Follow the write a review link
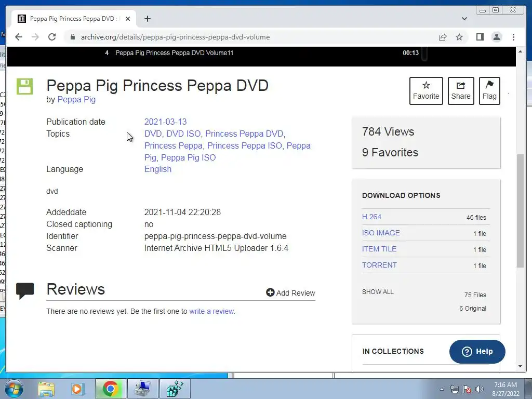Screen dimensions: 532x399 pos(211,311)
